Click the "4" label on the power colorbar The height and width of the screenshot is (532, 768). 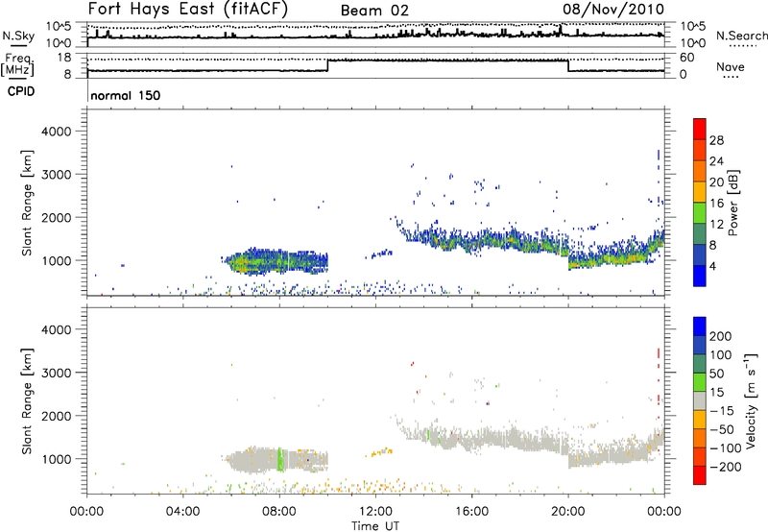(x=713, y=267)
